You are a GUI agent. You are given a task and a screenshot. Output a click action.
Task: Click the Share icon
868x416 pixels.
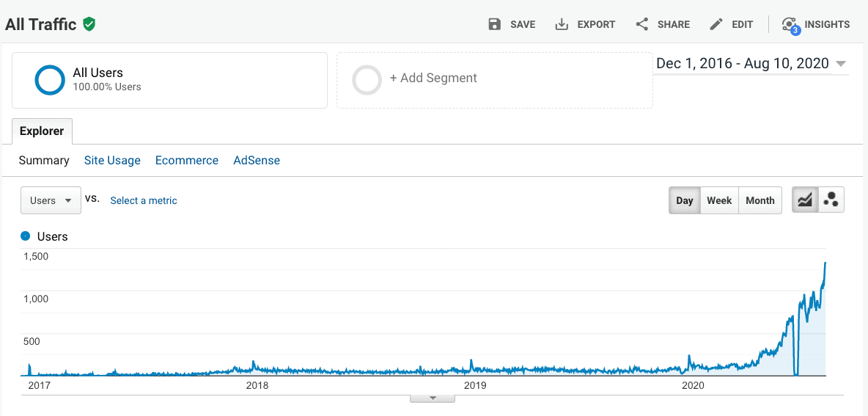[x=642, y=24]
